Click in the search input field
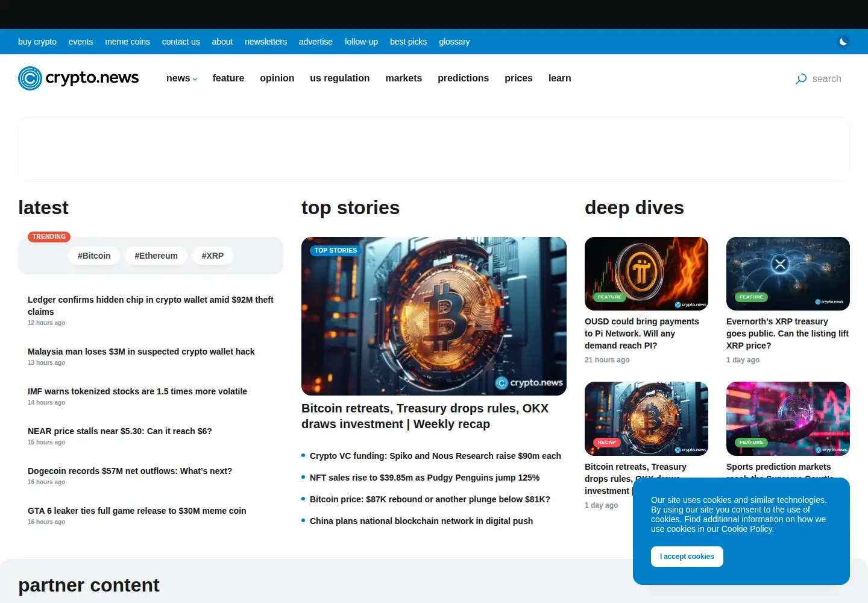This screenshot has height=603, width=868. pos(827,79)
